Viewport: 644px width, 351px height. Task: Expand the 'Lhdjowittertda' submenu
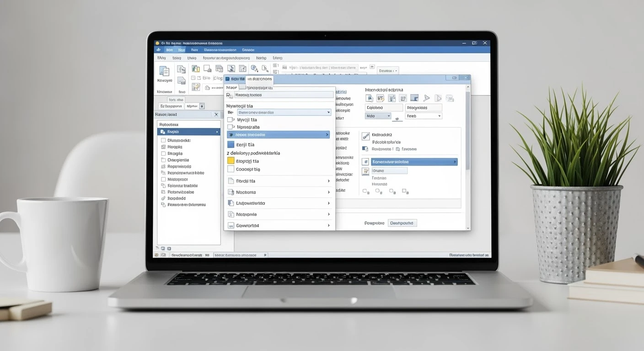tap(328, 203)
